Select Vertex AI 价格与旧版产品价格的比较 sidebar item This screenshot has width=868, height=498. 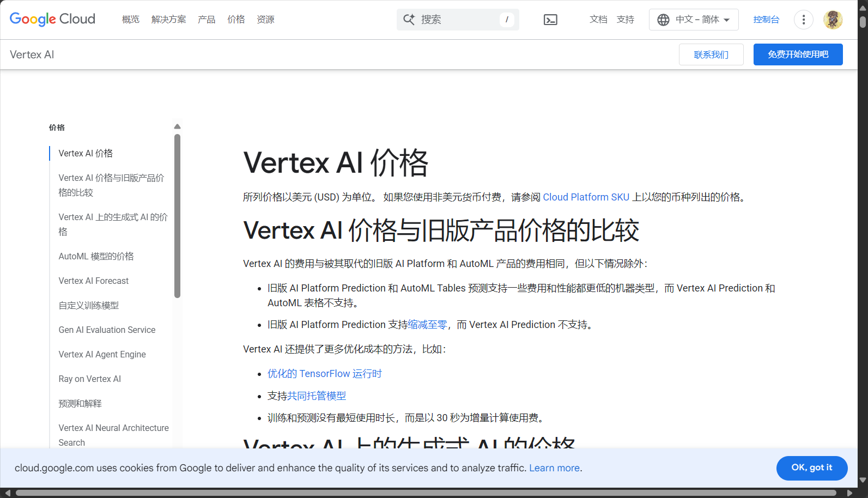tap(111, 185)
